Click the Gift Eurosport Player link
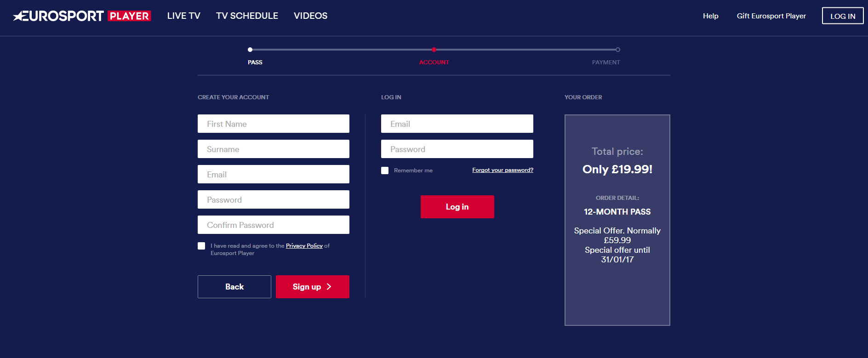 pos(771,16)
